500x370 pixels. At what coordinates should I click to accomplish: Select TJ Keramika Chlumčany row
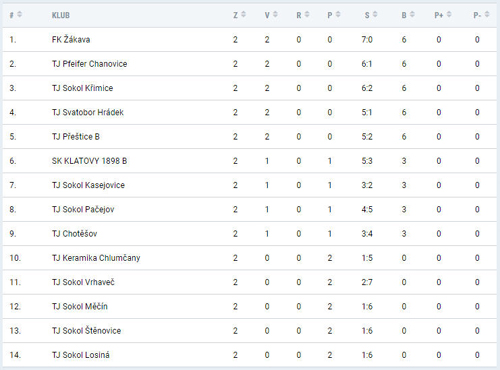(250, 258)
